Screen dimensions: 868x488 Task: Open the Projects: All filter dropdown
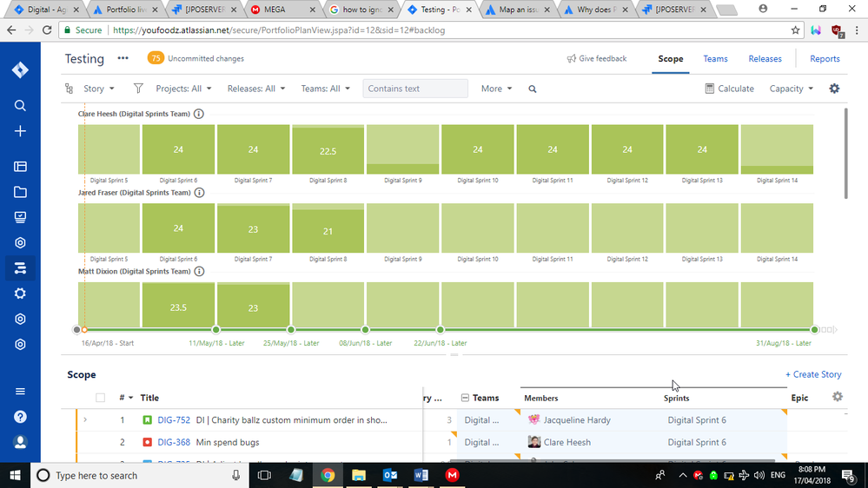[x=183, y=89]
